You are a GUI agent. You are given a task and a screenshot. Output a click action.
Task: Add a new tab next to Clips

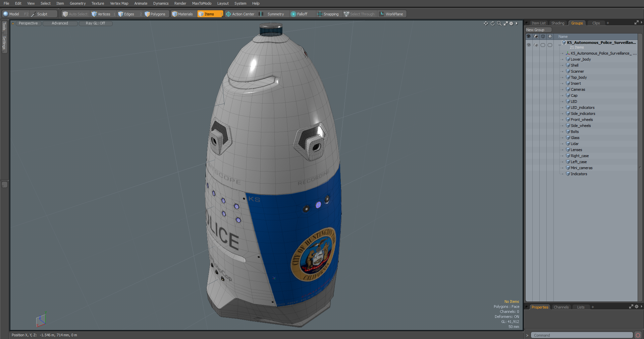(x=608, y=23)
